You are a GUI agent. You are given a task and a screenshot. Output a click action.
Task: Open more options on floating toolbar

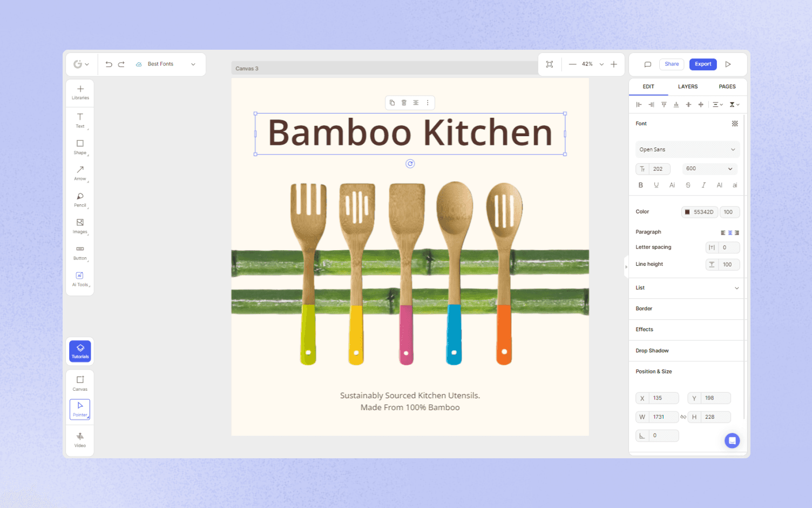click(428, 103)
